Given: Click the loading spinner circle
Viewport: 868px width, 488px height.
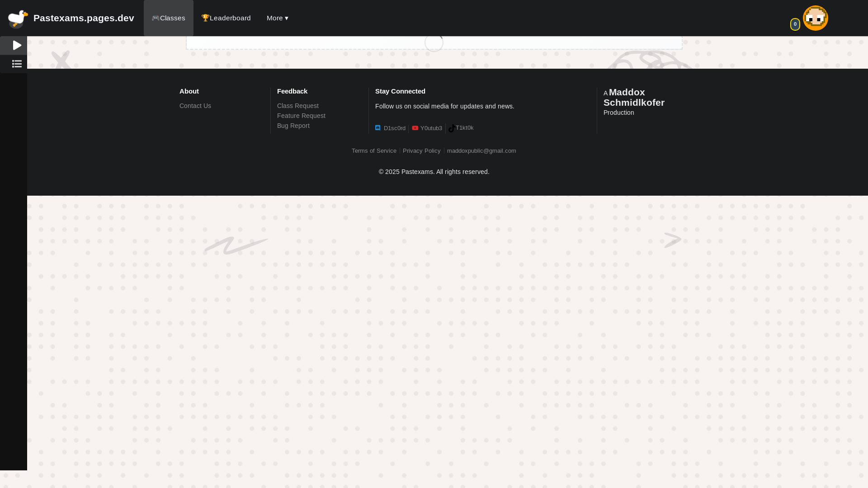Looking at the screenshot, I should (x=434, y=42).
